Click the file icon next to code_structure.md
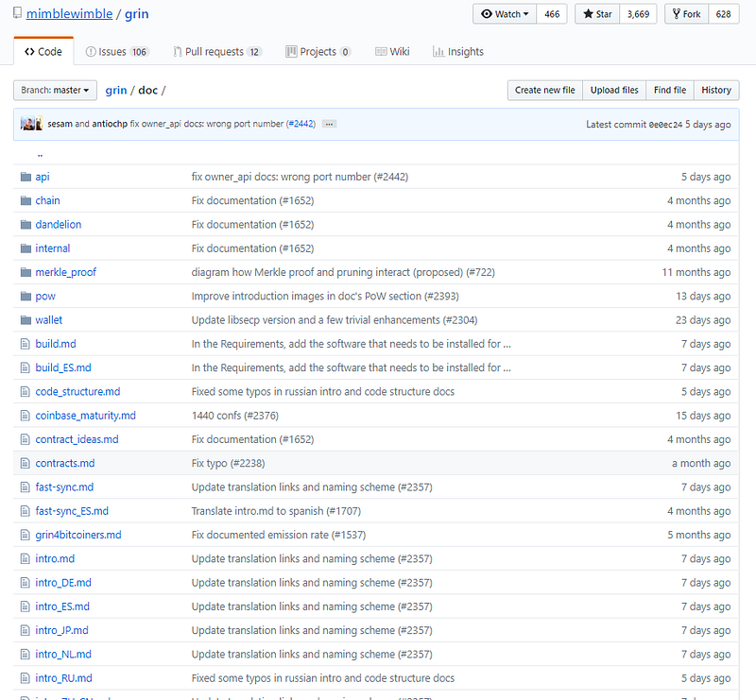The image size is (756, 700). pos(26,391)
